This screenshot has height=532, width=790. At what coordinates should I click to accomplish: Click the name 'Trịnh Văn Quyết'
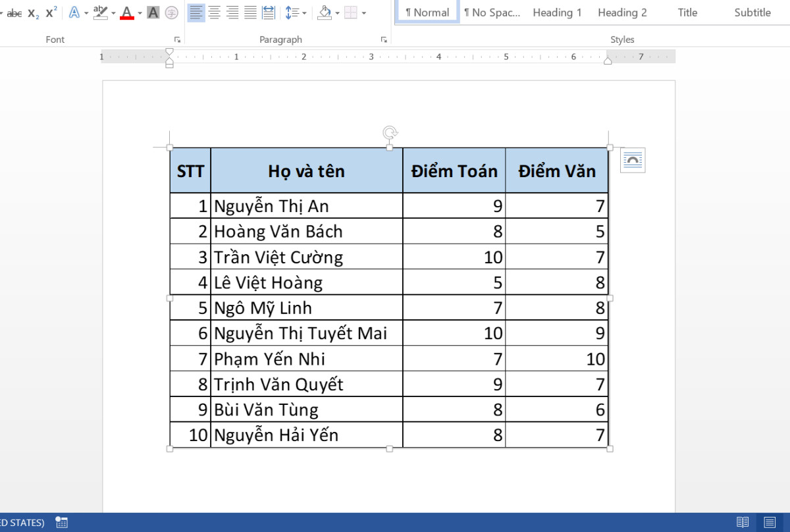[278, 385]
